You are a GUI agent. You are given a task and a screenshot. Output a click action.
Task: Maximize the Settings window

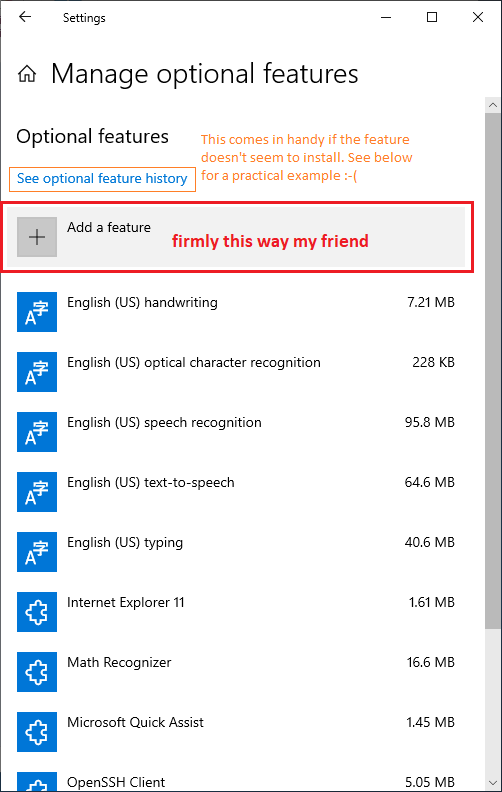tap(432, 17)
